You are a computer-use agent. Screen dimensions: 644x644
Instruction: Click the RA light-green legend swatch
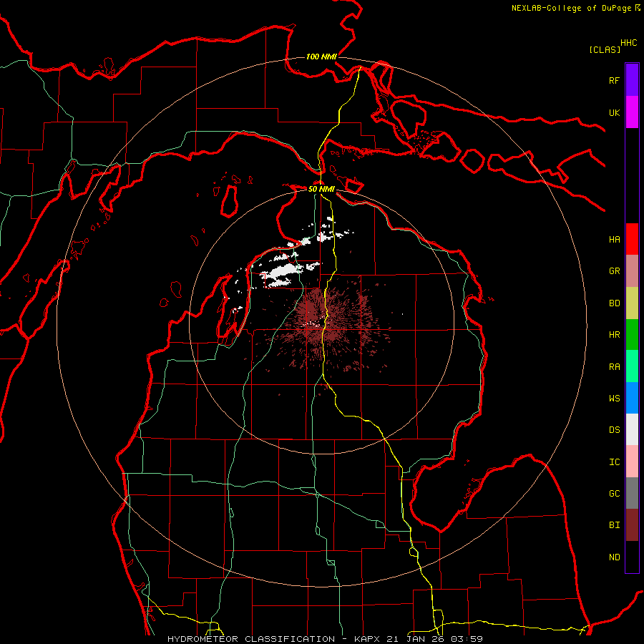coord(632,366)
